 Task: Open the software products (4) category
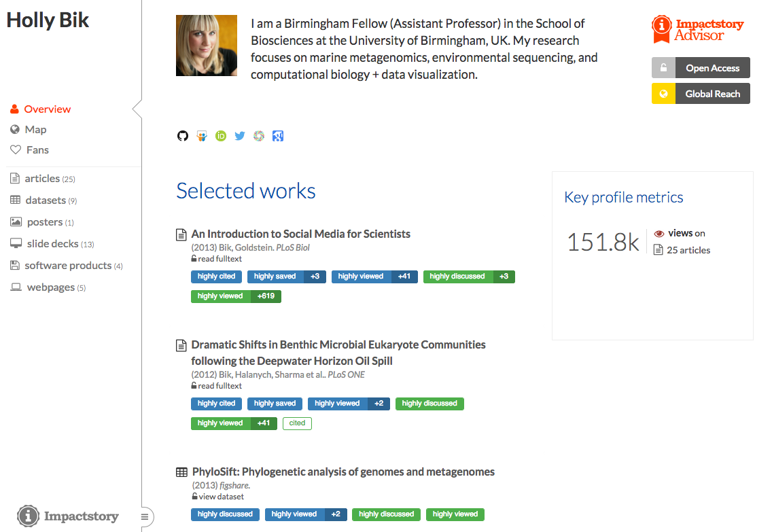coord(68,266)
